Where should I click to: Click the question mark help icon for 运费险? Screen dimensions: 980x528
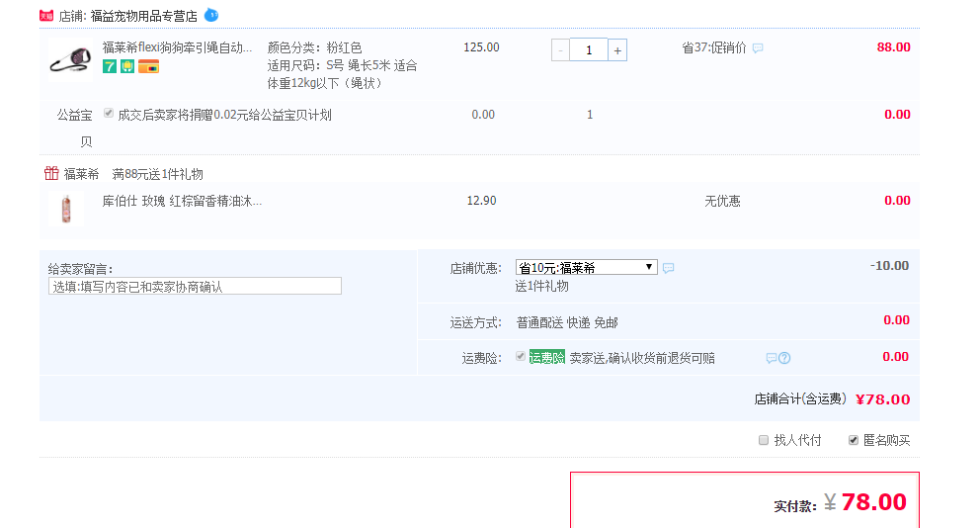pos(784,358)
